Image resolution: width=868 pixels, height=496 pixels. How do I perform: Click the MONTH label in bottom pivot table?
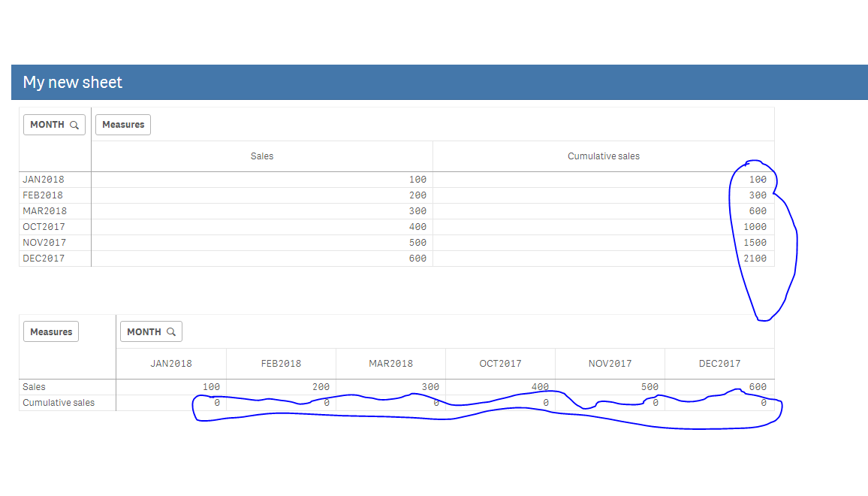(x=144, y=332)
